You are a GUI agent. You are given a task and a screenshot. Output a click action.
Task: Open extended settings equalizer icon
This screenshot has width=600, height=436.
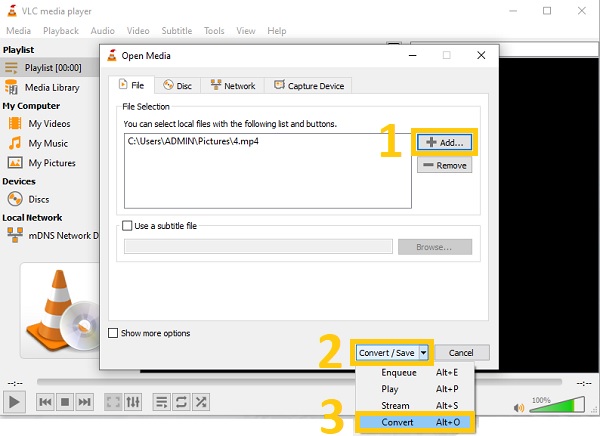[133, 402]
